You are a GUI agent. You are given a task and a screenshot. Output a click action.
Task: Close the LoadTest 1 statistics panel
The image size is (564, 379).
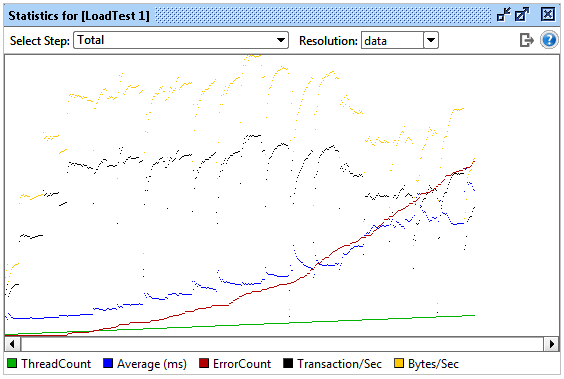tap(548, 15)
